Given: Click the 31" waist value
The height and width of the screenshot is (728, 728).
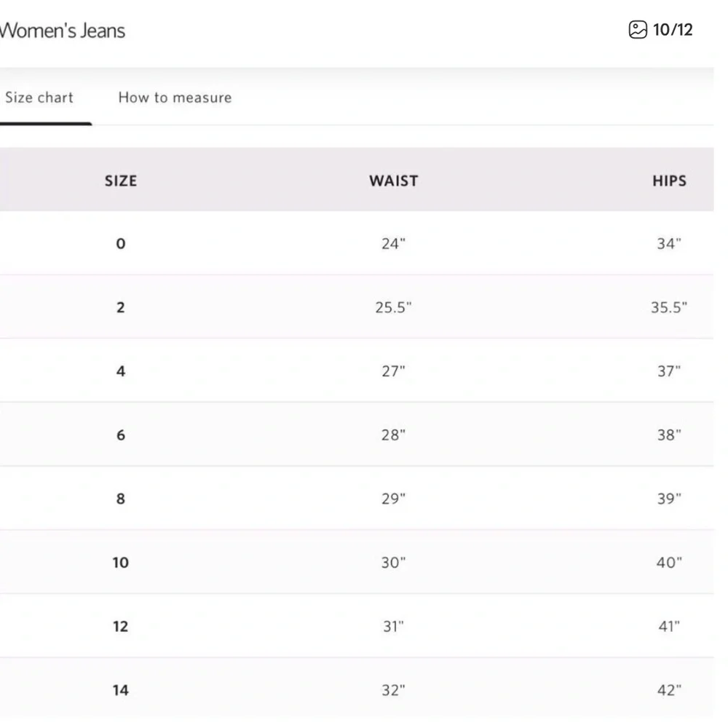Looking at the screenshot, I should pos(393,626).
